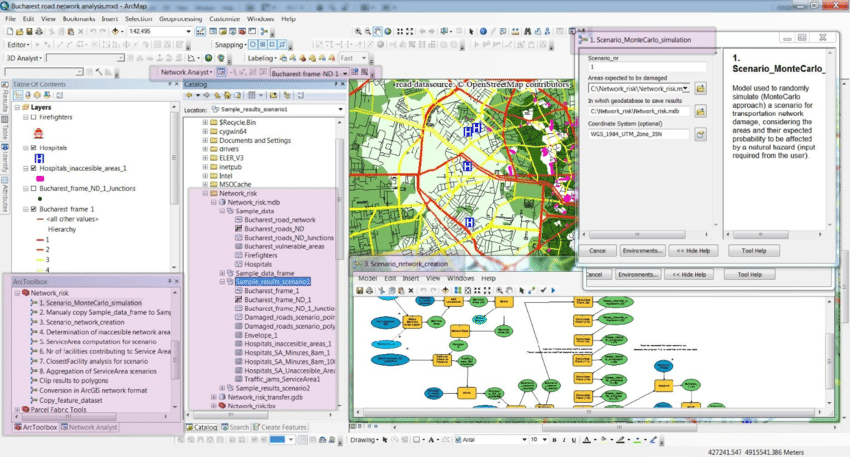The height and width of the screenshot is (457, 850).
Task: Click Cancel in the Scenario_MonteCarlo_simulation dialog
Action: click(597, 250)
